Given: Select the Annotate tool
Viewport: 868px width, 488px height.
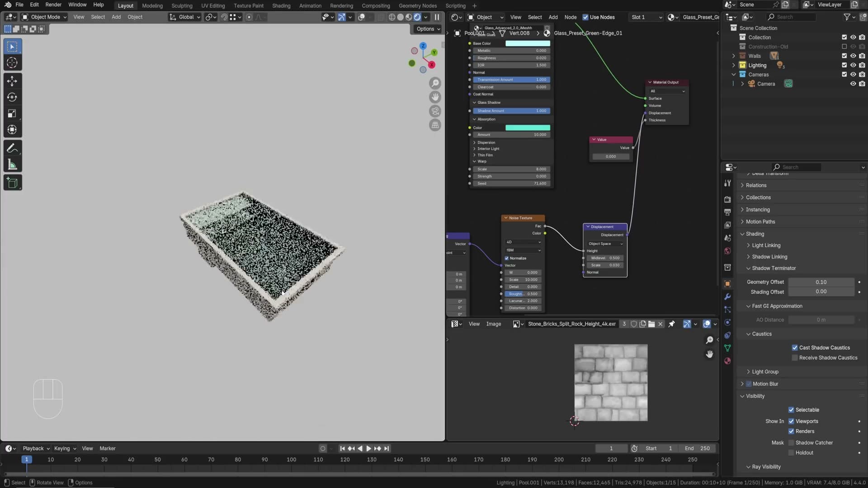Looking at the screenshot, I should 12,148.
